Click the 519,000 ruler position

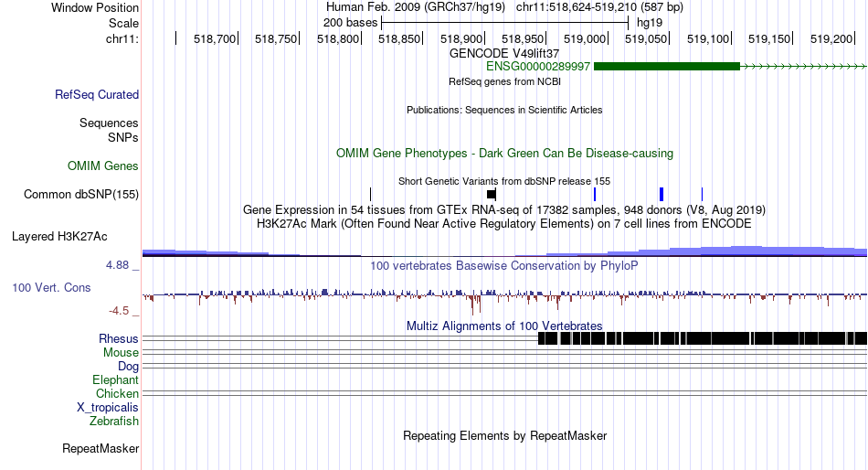click(585, 38)
